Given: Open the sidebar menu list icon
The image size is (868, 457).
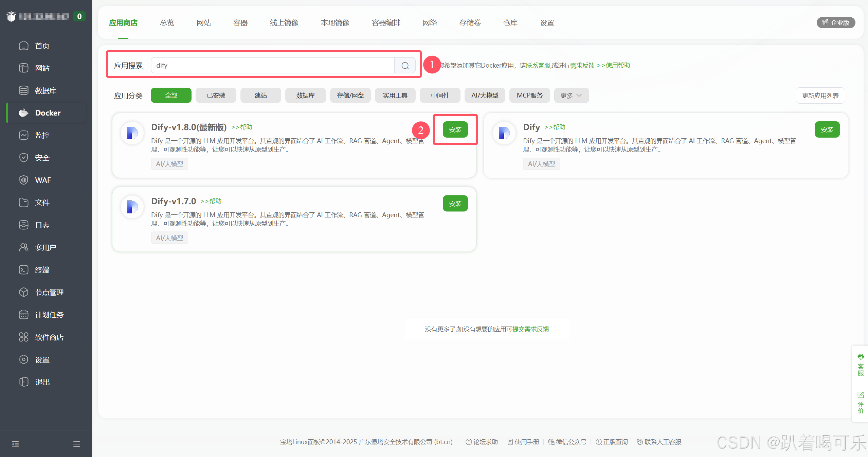Looking at the screenshot, I should [76, 444].
